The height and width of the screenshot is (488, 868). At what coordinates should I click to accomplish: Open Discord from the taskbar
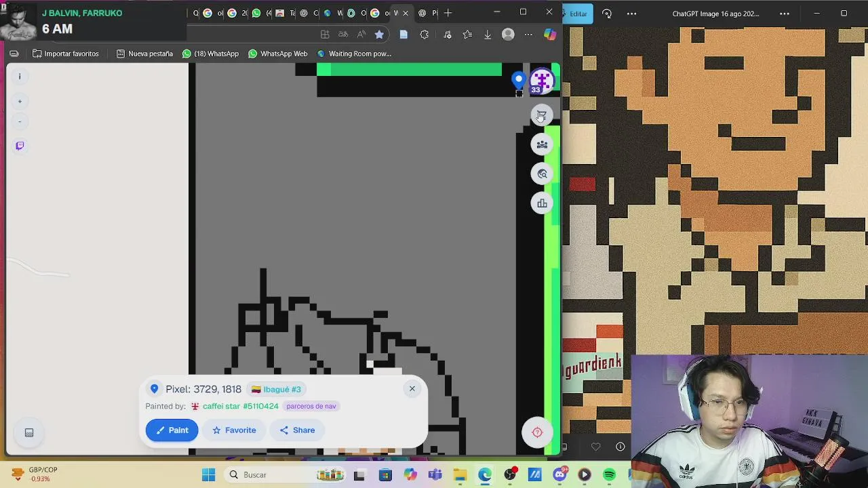[559, 475]
